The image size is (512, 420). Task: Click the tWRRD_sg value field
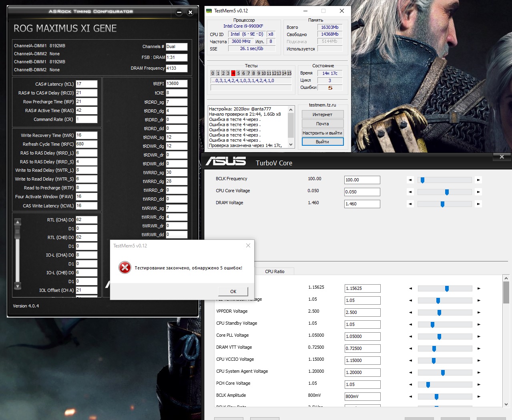click(177, 173)
